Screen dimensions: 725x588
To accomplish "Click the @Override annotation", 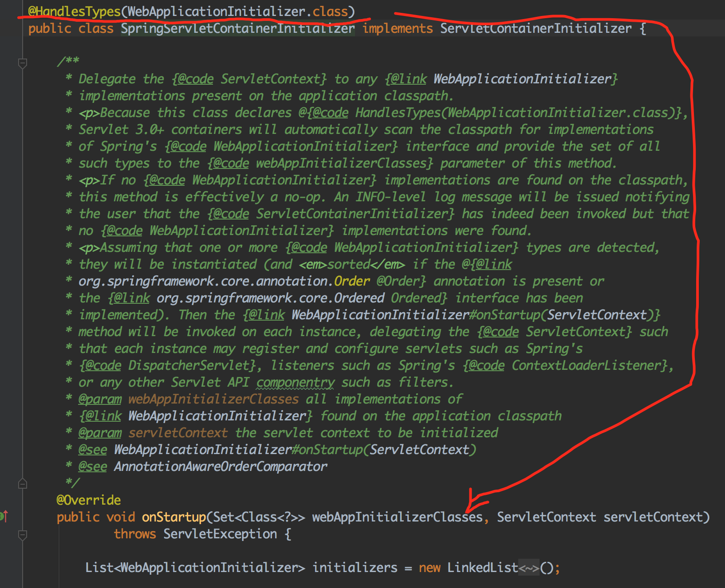I will coord(89,500).
